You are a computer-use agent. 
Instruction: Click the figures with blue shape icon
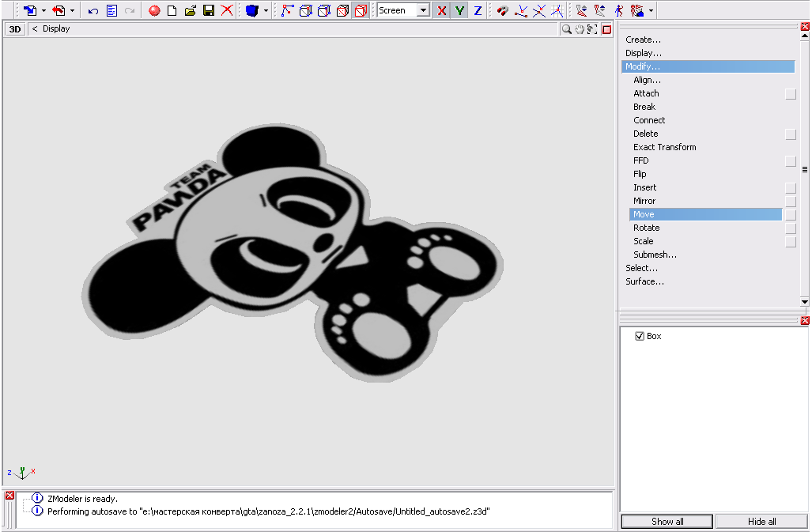(637, 10)
